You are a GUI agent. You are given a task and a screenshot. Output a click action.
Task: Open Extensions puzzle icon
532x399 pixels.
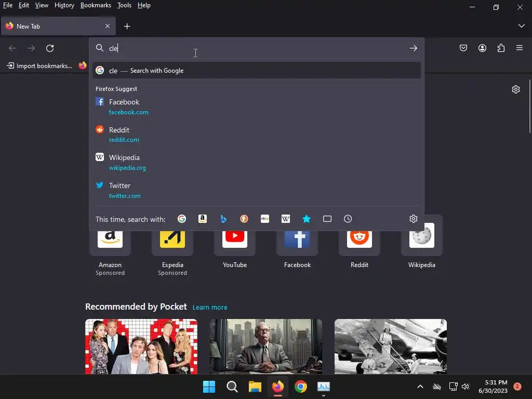[x=501, y=48]
